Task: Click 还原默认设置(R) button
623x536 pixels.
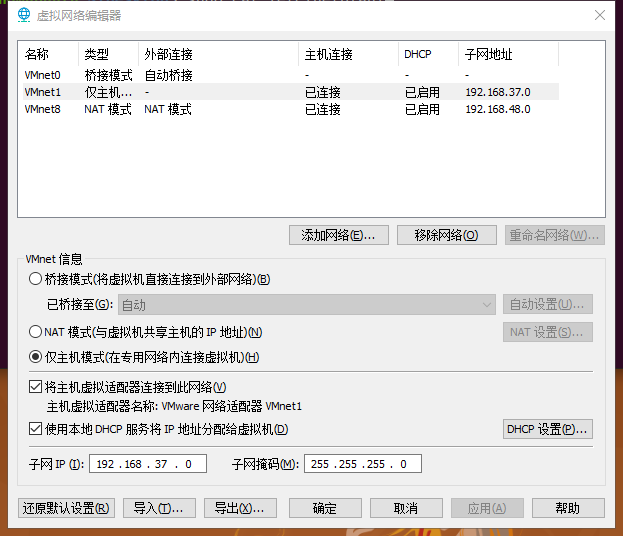Action: point(66,508)
